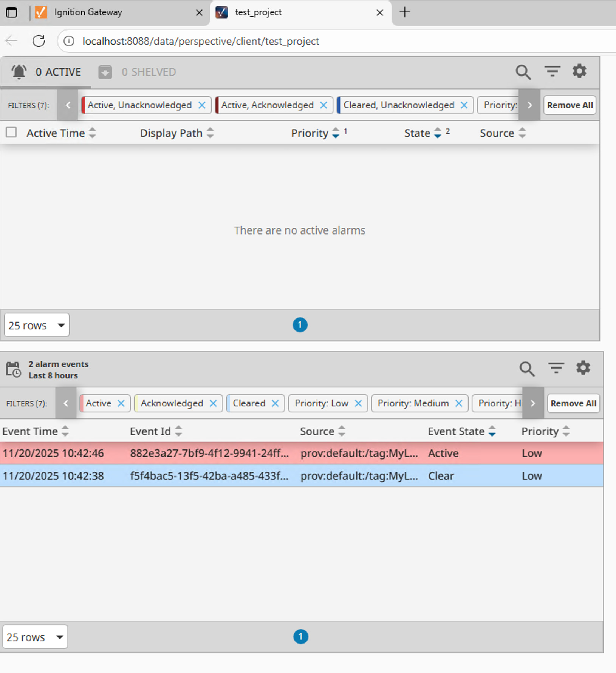The image size is (616, 673).
Task: Remove the Cleared, Unacknowledged filter
Action: pyautogui.click(x=464, y=105)
